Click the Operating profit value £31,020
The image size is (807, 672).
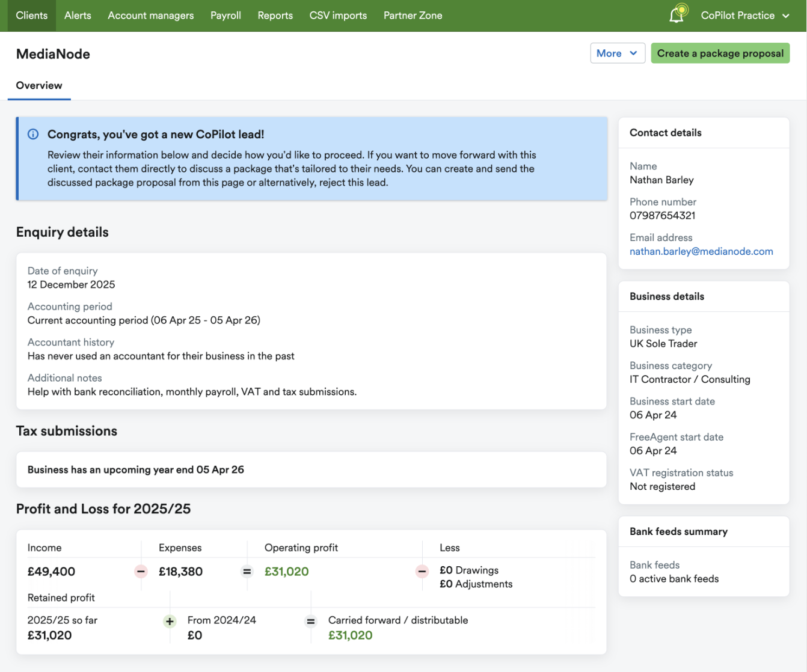(x=286, y=572)
